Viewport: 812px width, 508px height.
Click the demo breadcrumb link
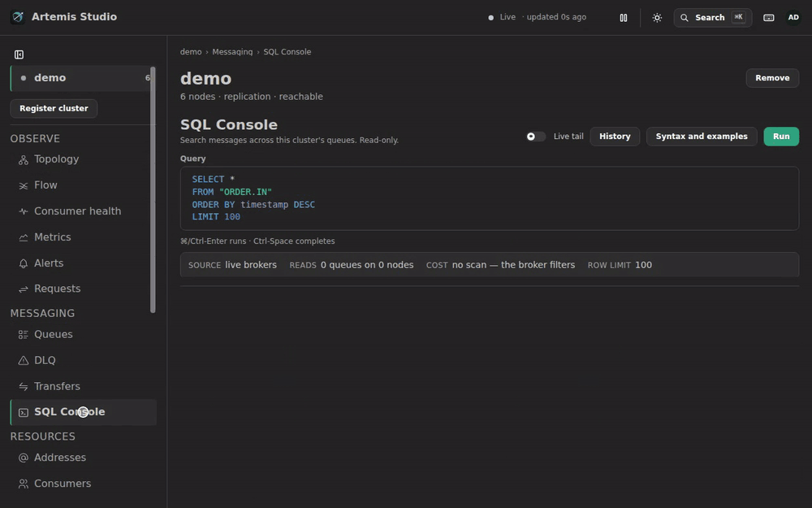pos(191,52)
